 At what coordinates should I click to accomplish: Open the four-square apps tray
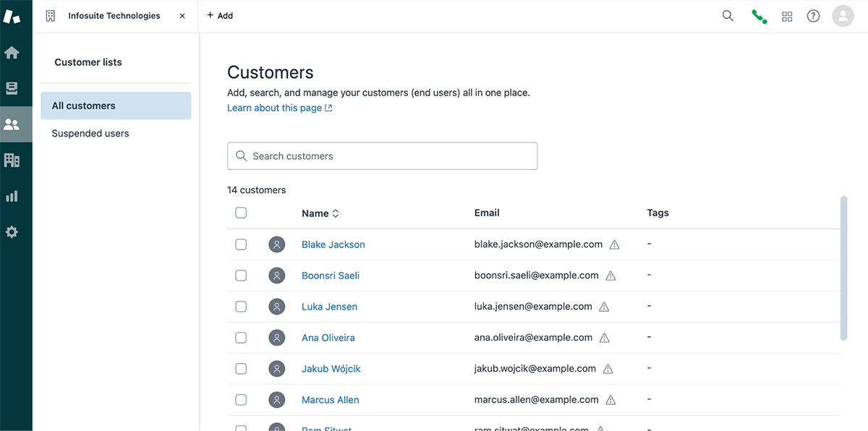click(x=787, y=15)
